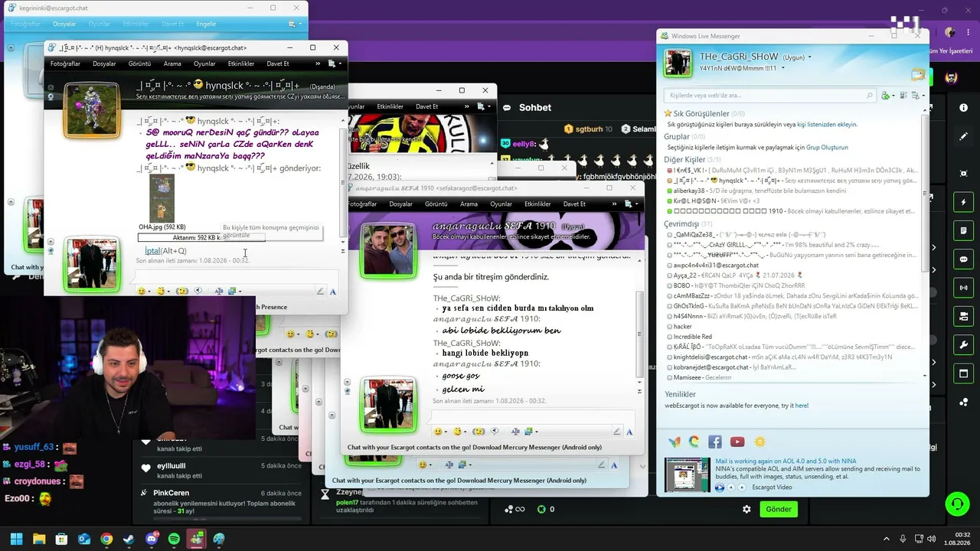Open Arama menu in SEFA chat

pos(469,204)
